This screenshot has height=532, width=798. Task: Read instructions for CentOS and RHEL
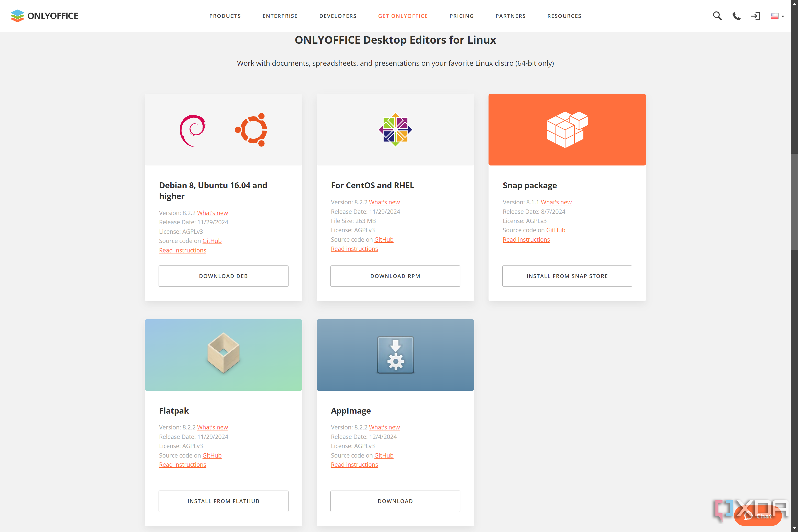(x=354, y=249)
